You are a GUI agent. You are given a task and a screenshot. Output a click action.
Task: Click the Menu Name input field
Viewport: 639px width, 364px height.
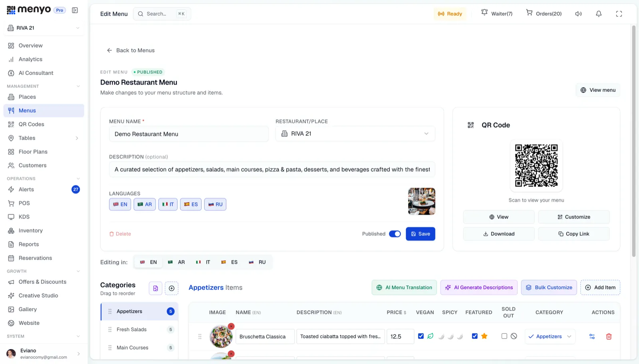pos(189,134)
